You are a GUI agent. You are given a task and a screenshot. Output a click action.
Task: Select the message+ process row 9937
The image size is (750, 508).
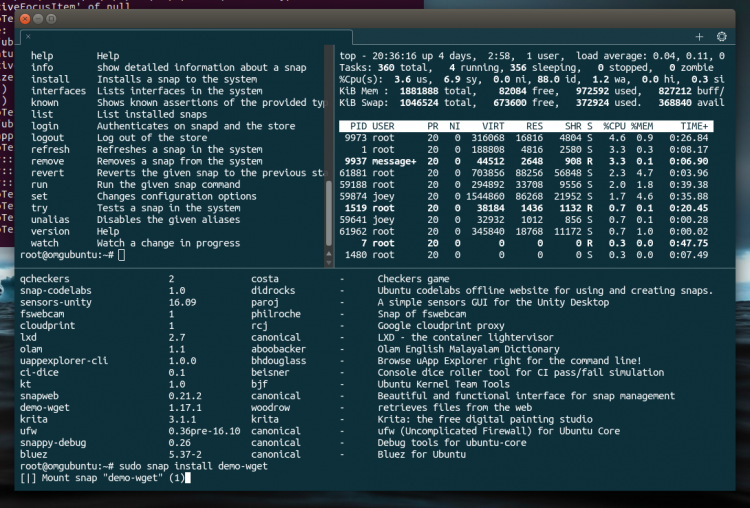click(x=526, y=161)
